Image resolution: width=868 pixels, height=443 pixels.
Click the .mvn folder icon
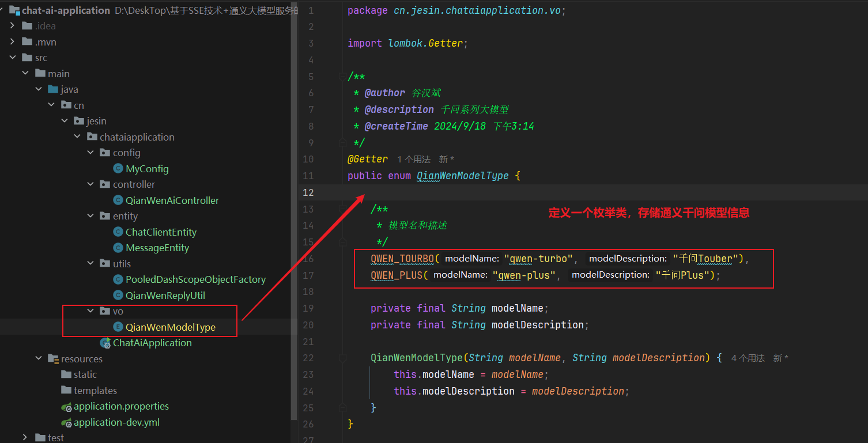tap(27, 42)
